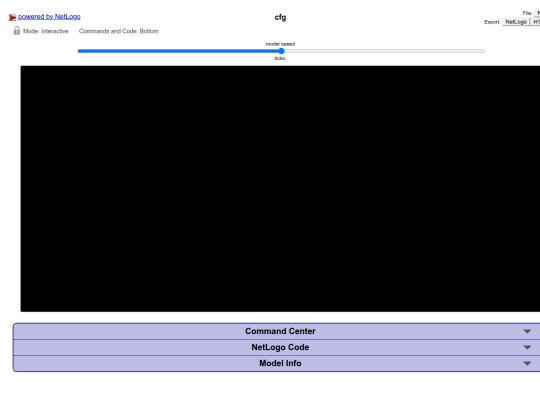Click the Model Info dropdown arrow
This screenshot has width=540, height=405.
(x=527, y=363)
